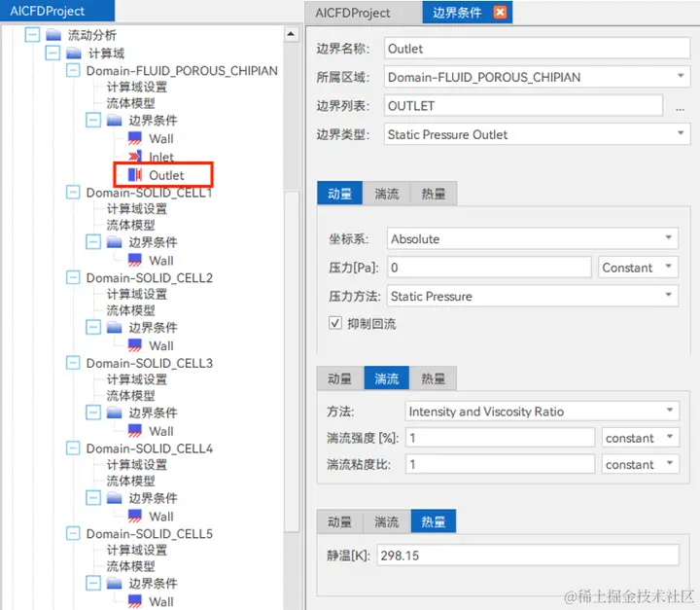Click the 压力[Pa] value field

489,268
